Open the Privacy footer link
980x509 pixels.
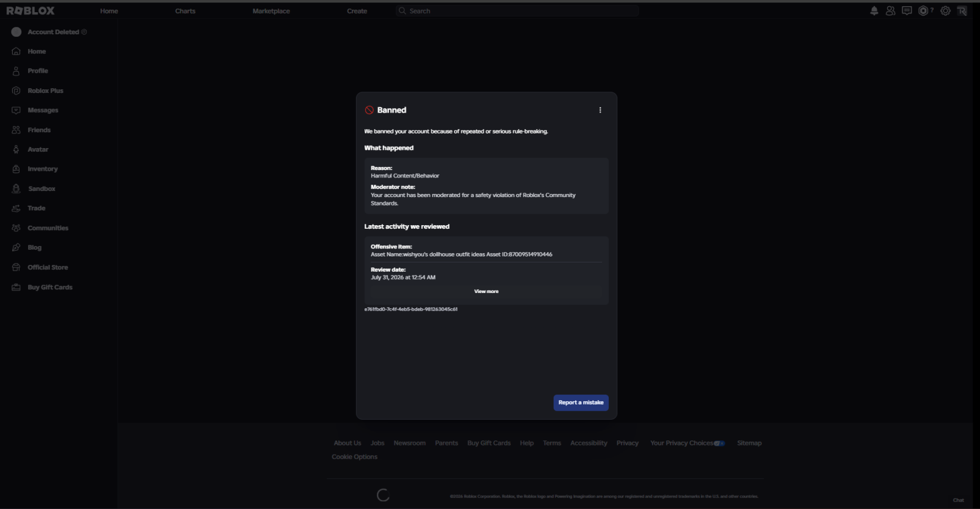(x=628, y=443)
